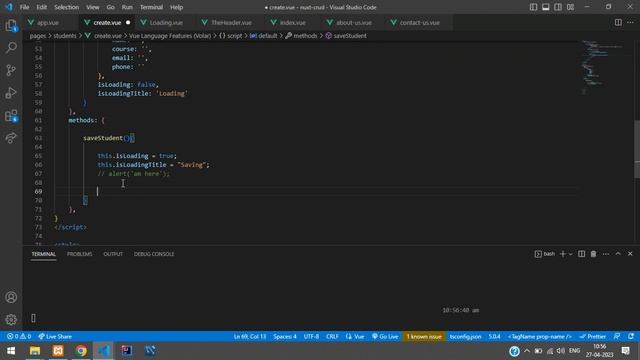Expand the methods breadcrumb

point(301,36)
